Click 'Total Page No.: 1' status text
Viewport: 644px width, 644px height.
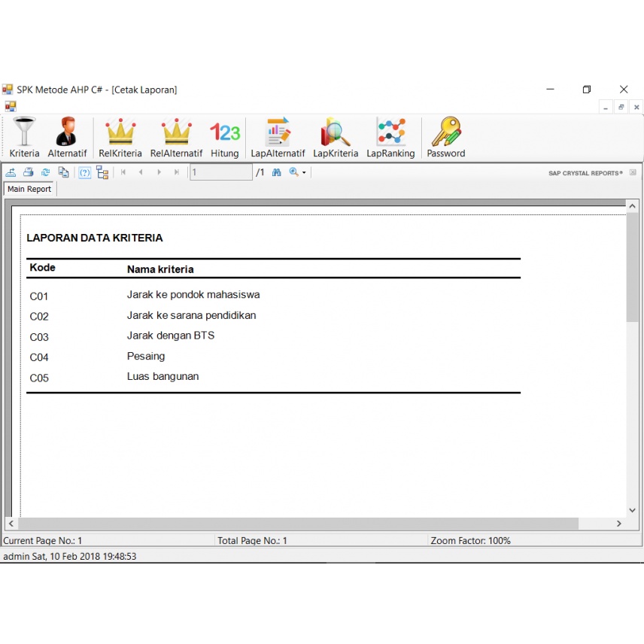[x=252, y=540]
